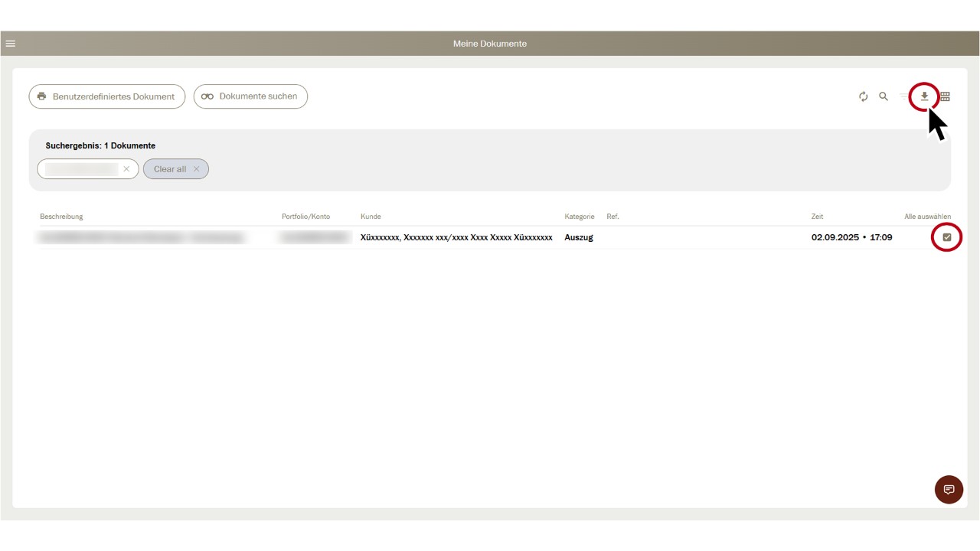This screenshot has width=980, height=551.
Task: Sort by Beschreibung column header
Action: (61, 217)
